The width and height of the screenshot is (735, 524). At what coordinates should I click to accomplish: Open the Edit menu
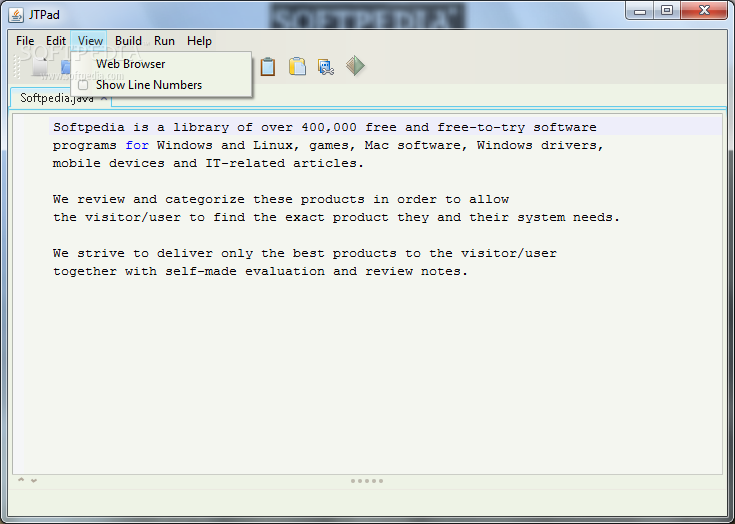pos(56,41)
